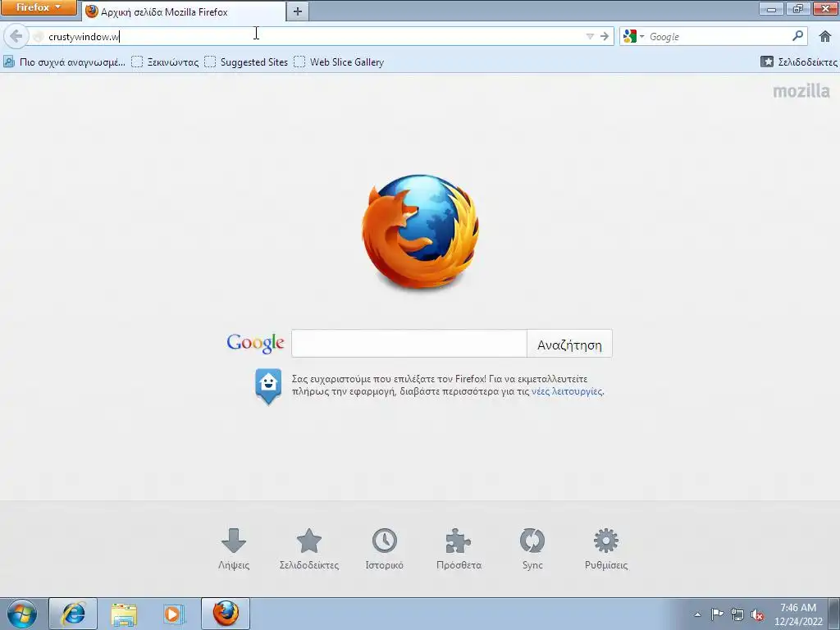Open the orange Firefox menu button
The height and width of the screenshot is (630, 840).
tap(38, 7)
